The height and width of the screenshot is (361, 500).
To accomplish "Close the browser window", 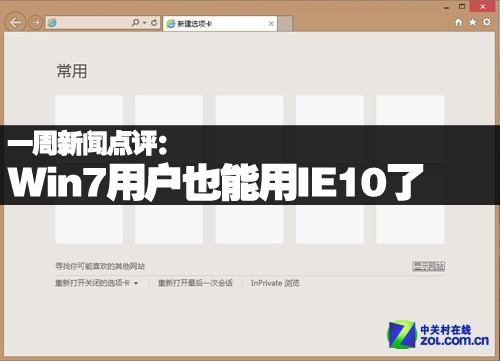I will 483,6.
